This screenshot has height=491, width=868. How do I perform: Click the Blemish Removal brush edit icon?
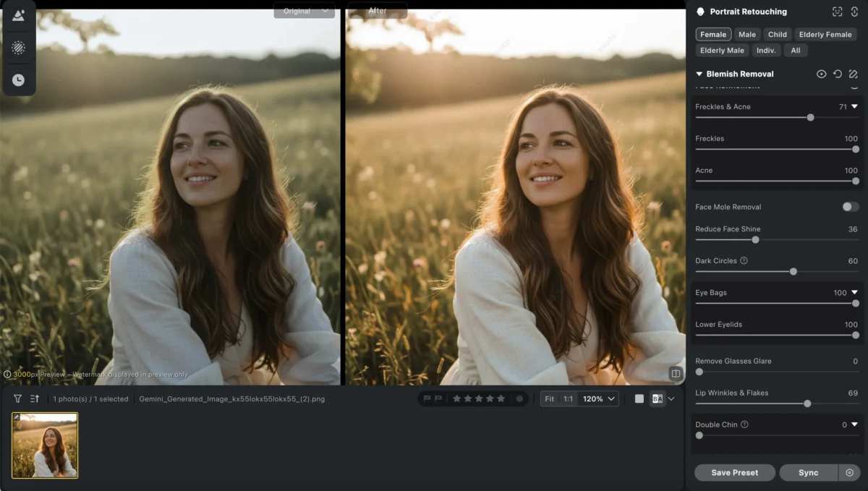click(854, 74)
